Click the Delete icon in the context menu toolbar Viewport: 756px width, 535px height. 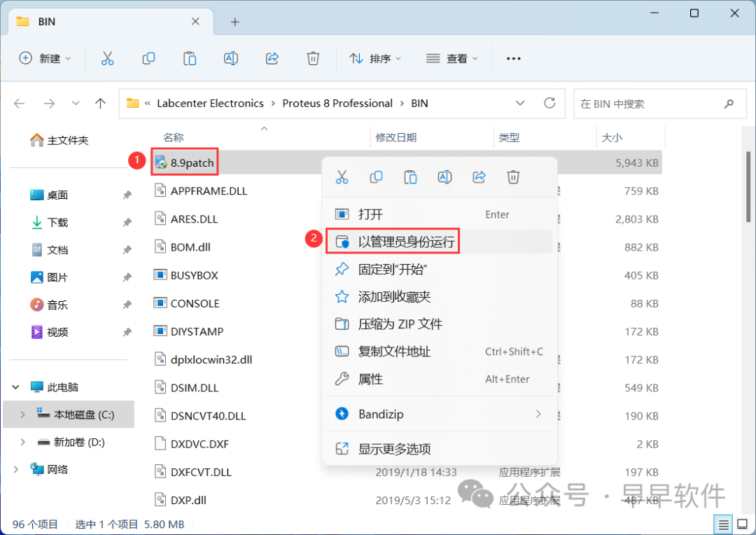tap(513, 177)
